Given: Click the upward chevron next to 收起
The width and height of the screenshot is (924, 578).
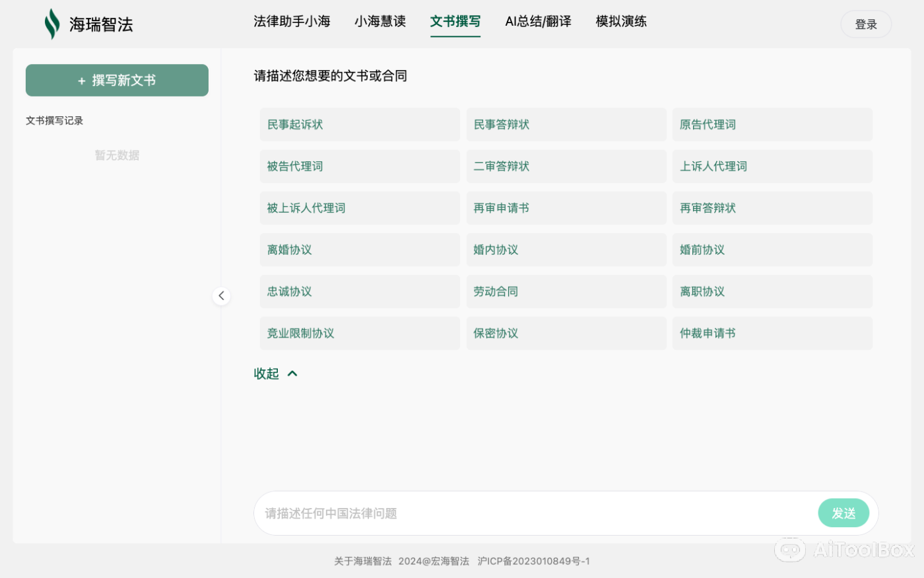Looking at the screenshot, I should click(291, 373).
